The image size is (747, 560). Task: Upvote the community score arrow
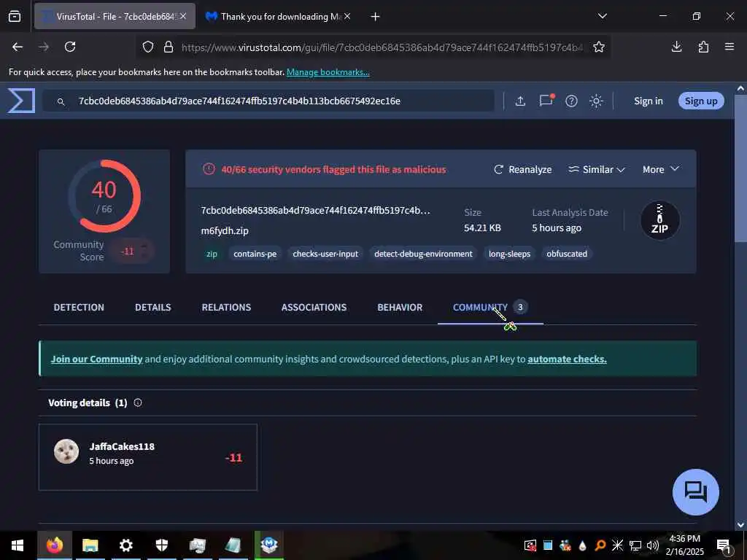click(x=144, y=246)
